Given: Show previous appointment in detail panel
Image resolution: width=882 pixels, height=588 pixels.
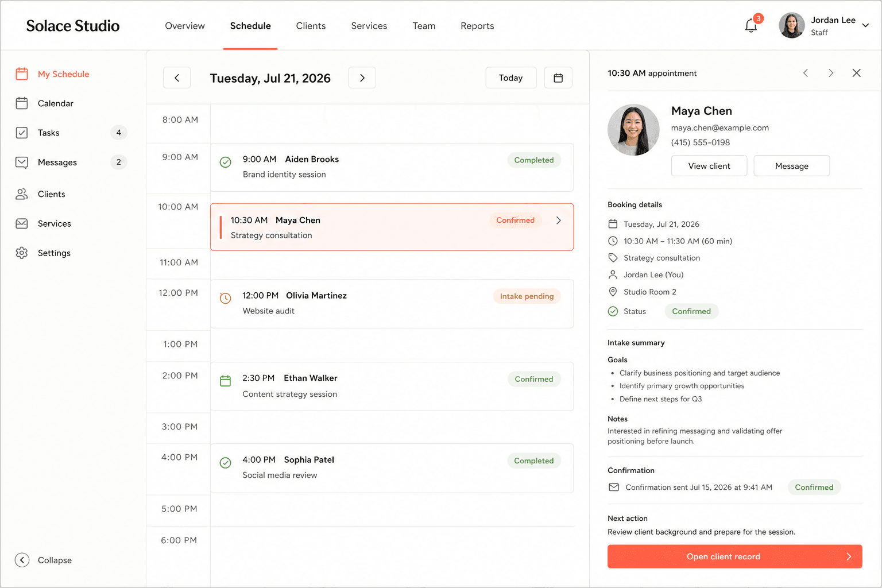Looking at the screenshot, I should click(806, 73).
